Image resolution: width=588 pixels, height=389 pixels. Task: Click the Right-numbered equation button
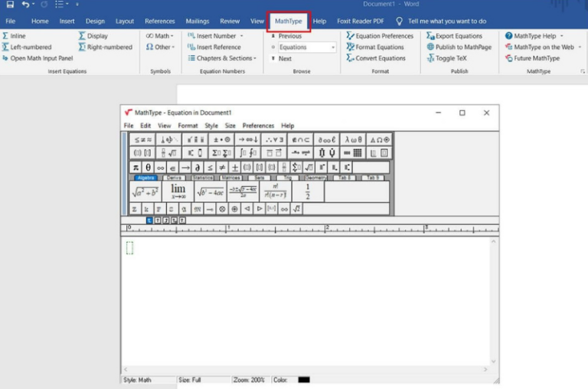(x=106, y=47)
